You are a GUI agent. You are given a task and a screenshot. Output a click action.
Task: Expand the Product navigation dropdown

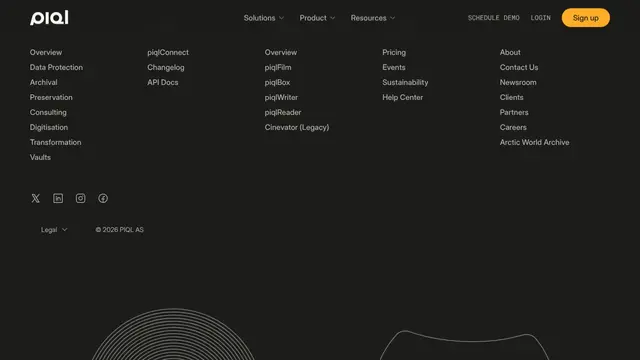pyautogui.click(x=317, y=18)
